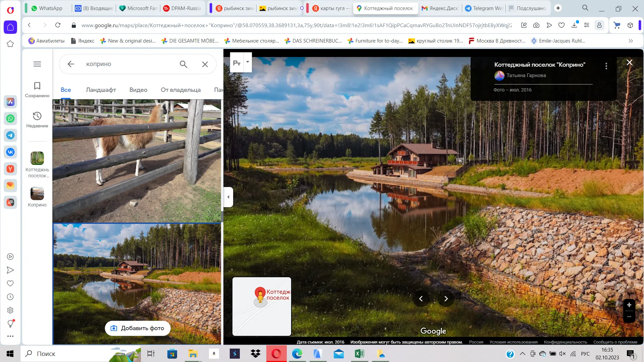Show next photo with right arrow
Image resolution: width=644 pixels, height=362 pixels.
pos(446,299)
